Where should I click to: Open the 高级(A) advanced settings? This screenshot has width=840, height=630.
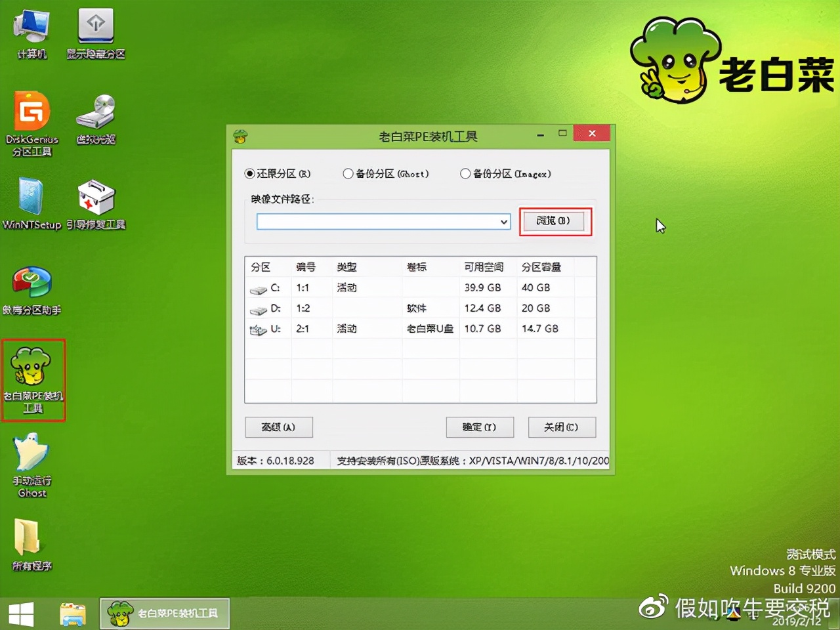point(278,427)
